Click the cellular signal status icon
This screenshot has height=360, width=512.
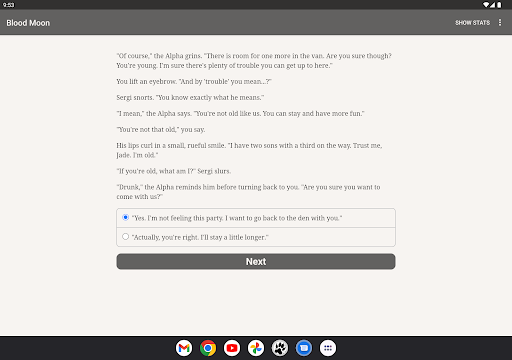click(x=492, y=5)
